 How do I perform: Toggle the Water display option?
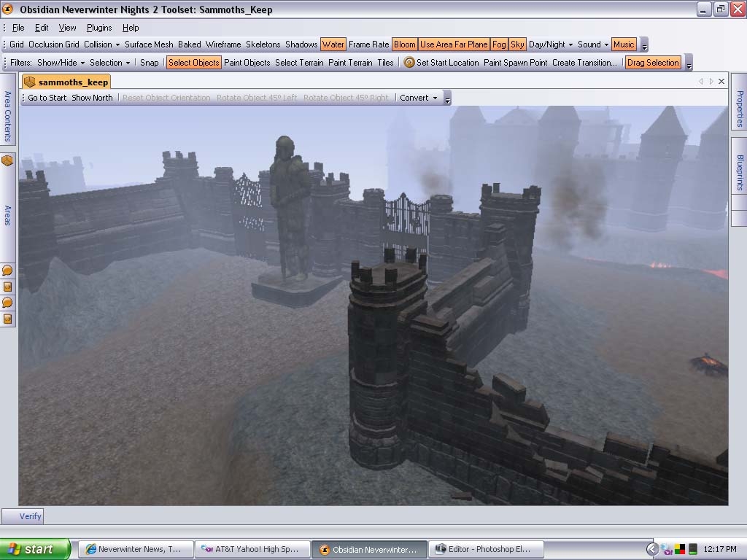333,44
